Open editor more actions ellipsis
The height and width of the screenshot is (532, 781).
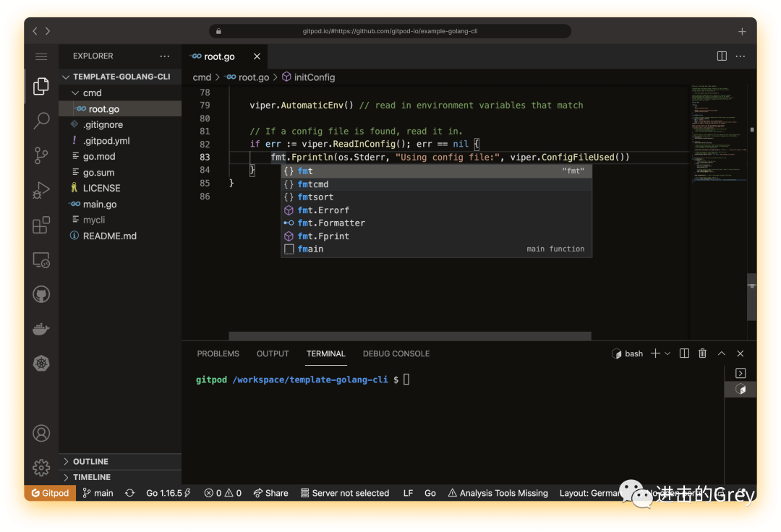(741, 56)
